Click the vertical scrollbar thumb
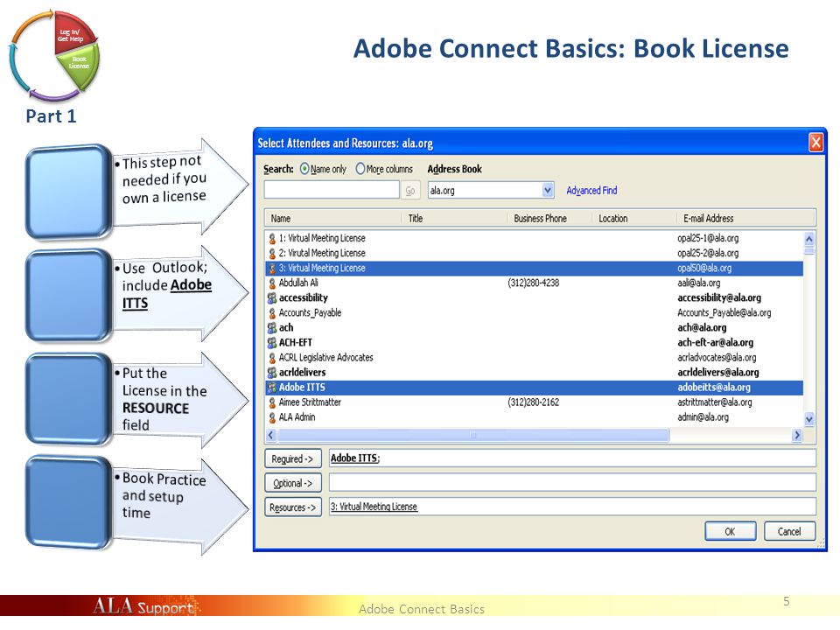The height and width of the screenshot is (630, 840). [808, 251]
